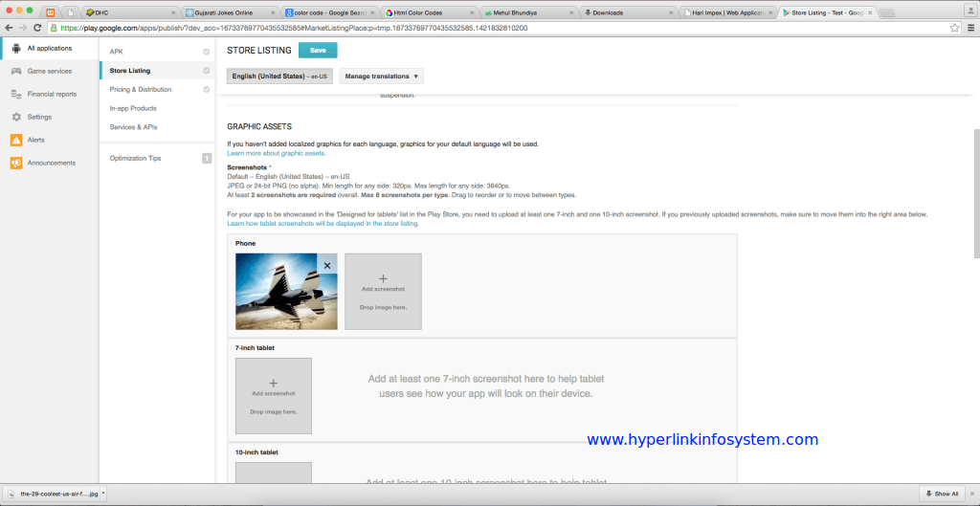
Task: Bookmark page with star icon
Action: pos(954,28)
